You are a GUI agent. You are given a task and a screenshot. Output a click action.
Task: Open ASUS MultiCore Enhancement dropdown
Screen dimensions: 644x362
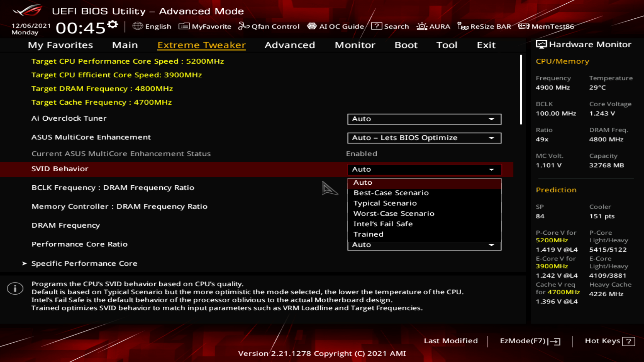pyautogui.click(x=424, y=138)
